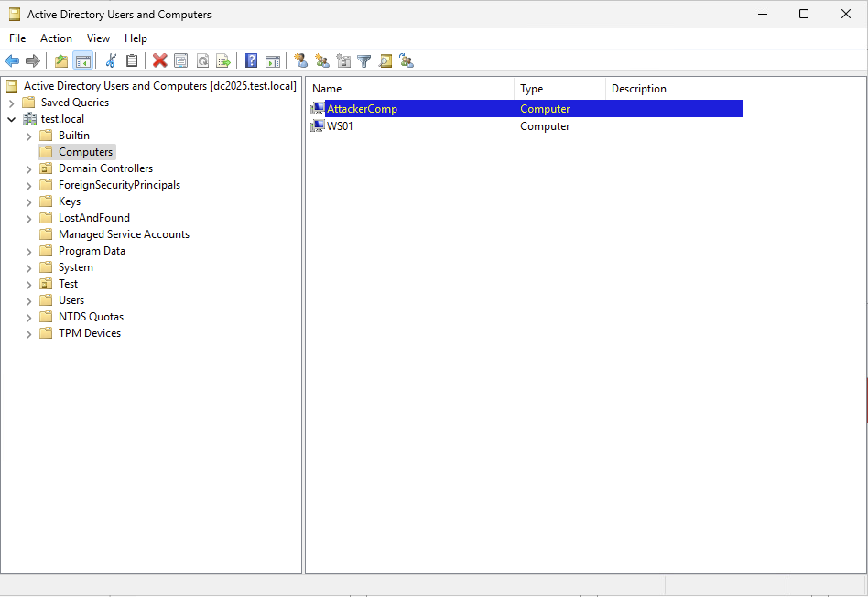Collapse the test.local domain node

[12, 118]
